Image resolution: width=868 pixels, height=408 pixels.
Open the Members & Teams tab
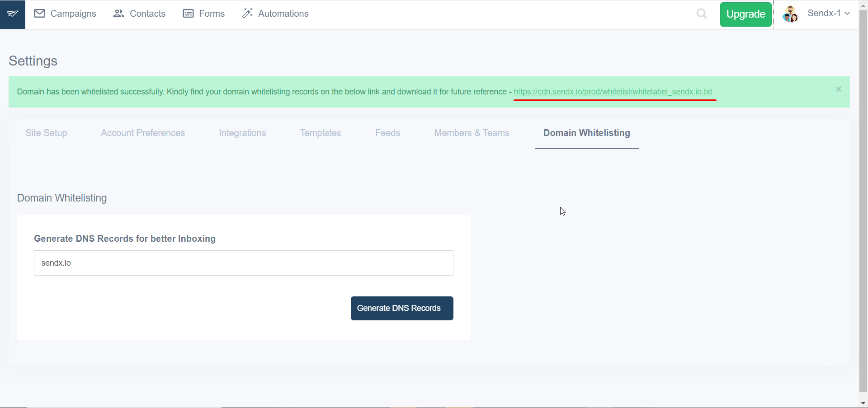(472, 133)
